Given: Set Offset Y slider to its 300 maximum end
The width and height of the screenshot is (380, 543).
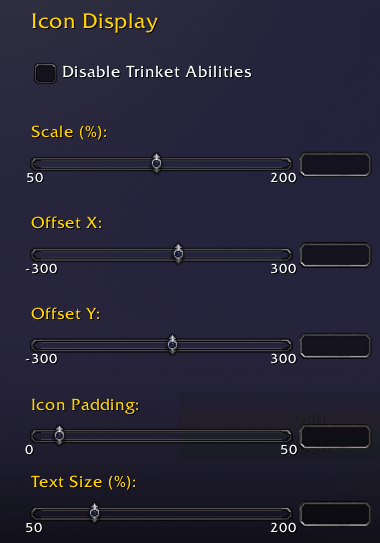Looking at the screenshot, I should [x=288, y=345].
